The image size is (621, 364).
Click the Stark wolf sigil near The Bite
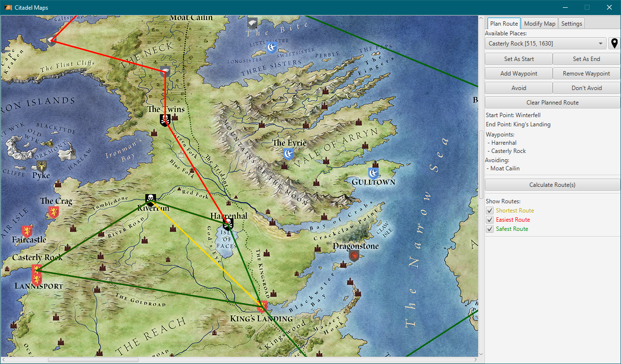click(252, 23)
